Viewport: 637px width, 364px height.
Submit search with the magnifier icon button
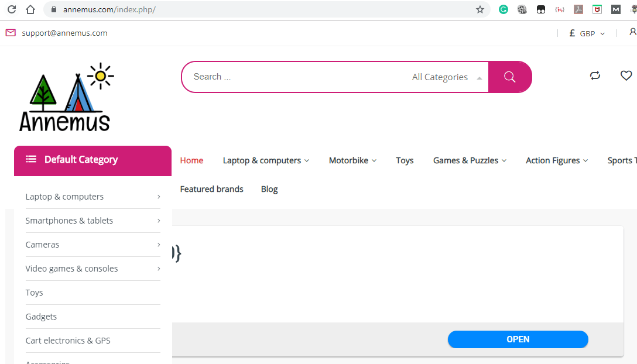[x=510, y=77]
